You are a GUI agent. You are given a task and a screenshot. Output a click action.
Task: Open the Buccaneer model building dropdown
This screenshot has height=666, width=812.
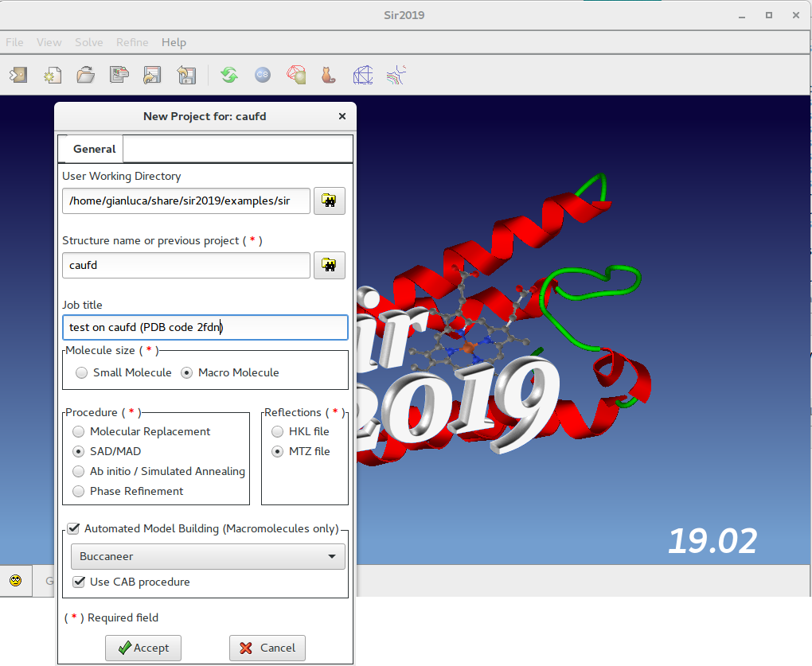208,557
